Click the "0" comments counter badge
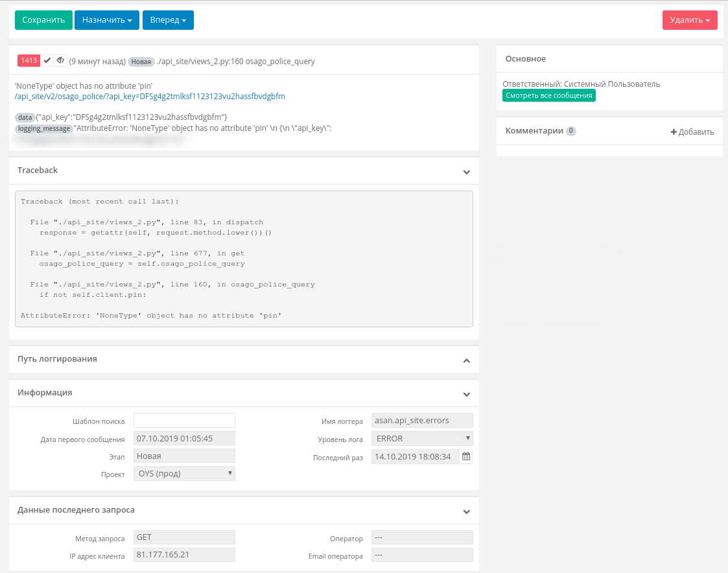This screenshot has width=728, height=573. click(571, 130)
